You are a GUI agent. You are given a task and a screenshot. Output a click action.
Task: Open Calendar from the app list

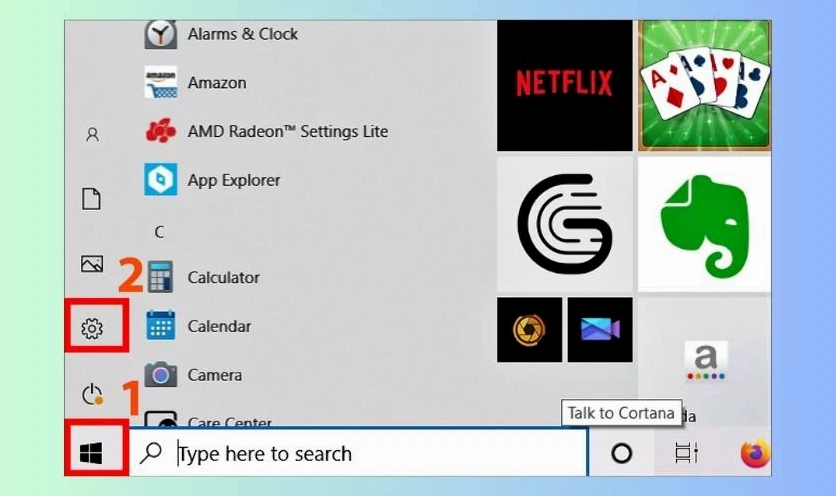pyautogui.click(x=219, y=326)
